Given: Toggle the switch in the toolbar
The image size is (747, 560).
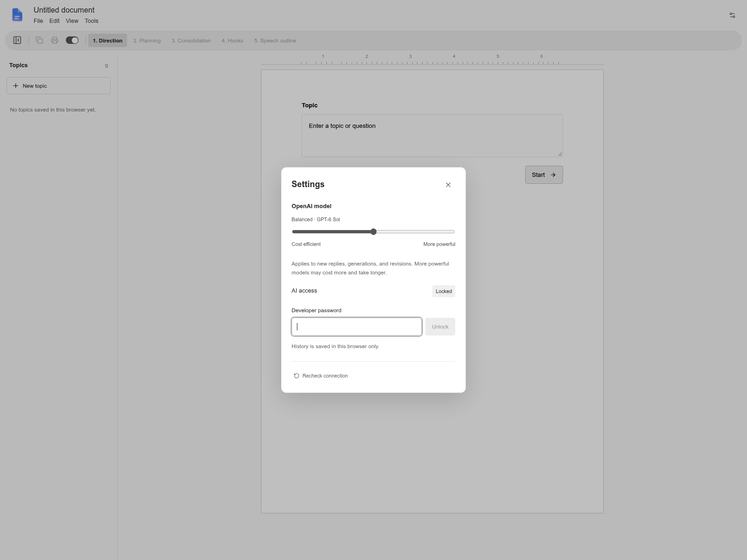Looking at the screenshot, I should [72, 40].
